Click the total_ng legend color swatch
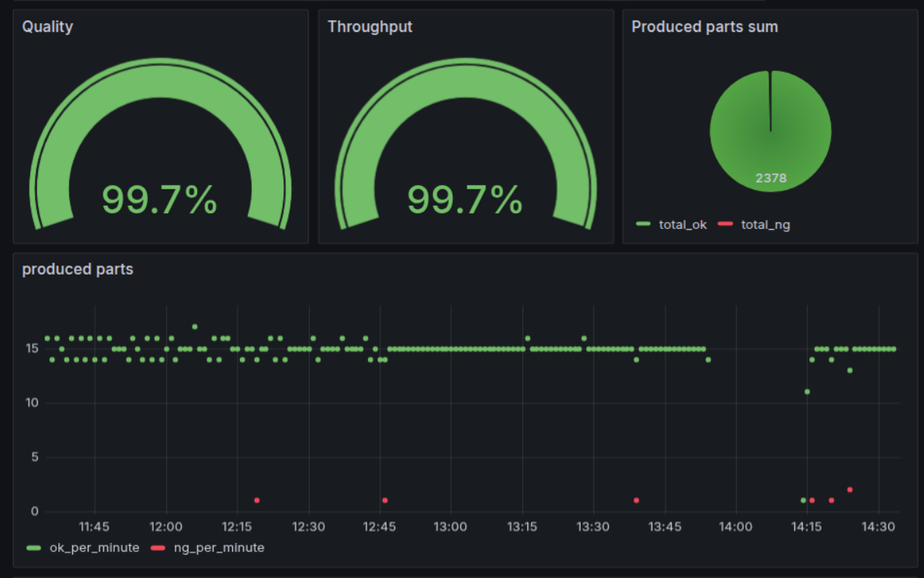The height and width of the screenshot is (578, 924). (725, 224)
